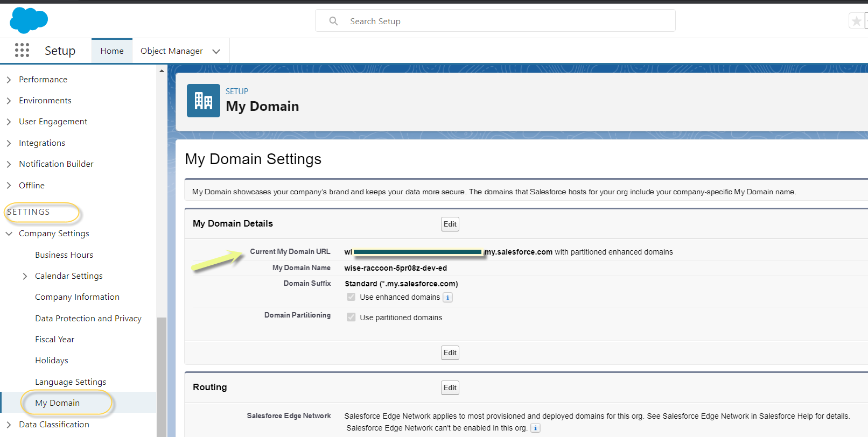Toggle Use enhanced domains checkbox
The image size is (868, 437).
[351, 297]
